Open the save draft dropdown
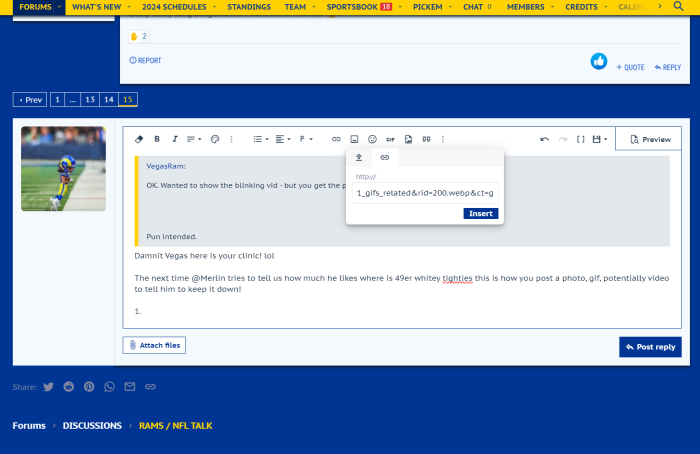The image size is (700, 454). (600, 139)
